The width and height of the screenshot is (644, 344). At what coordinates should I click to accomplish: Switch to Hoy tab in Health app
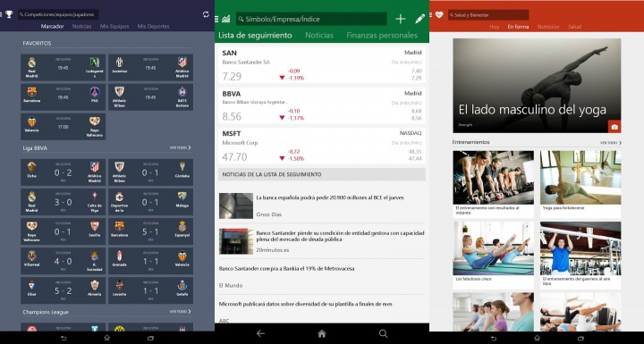pos(494,27)
